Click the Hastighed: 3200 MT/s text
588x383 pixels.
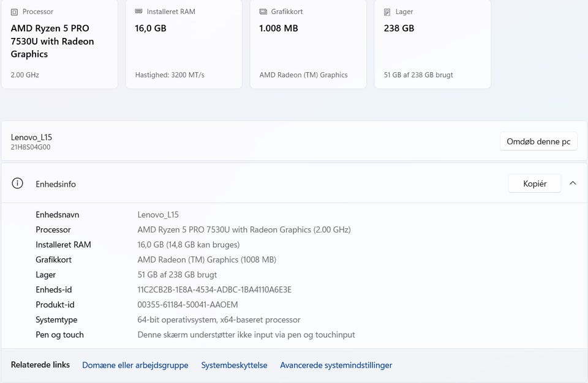point(170,75)
